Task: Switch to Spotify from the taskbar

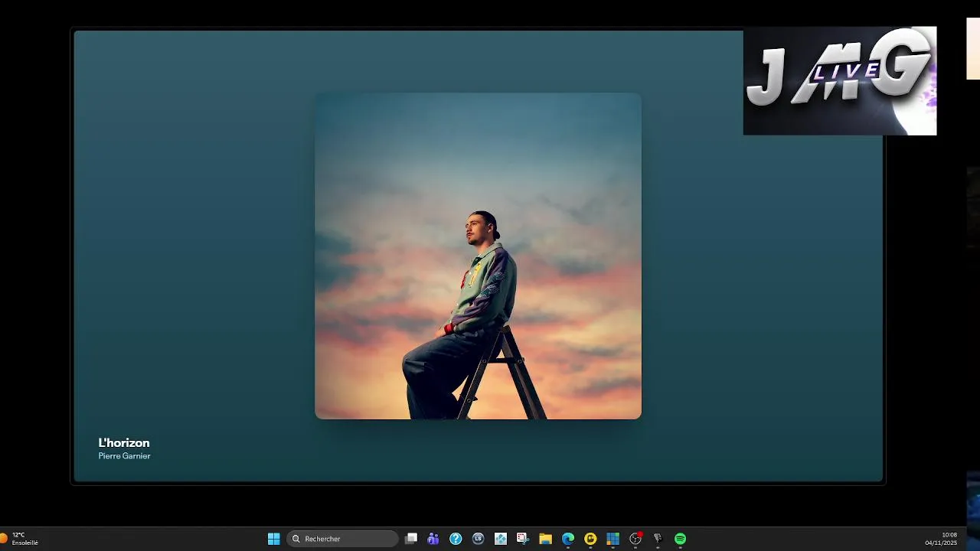Action: (680, 539)
